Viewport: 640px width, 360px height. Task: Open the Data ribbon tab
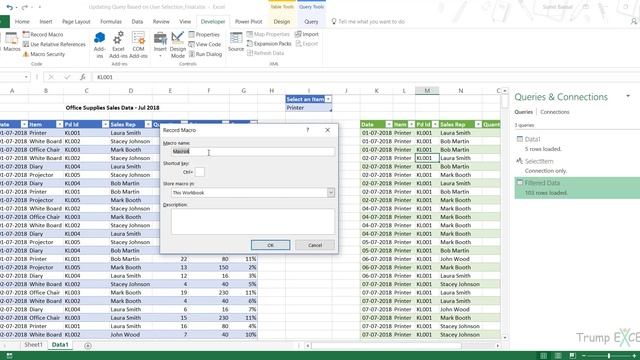[137, 22]
